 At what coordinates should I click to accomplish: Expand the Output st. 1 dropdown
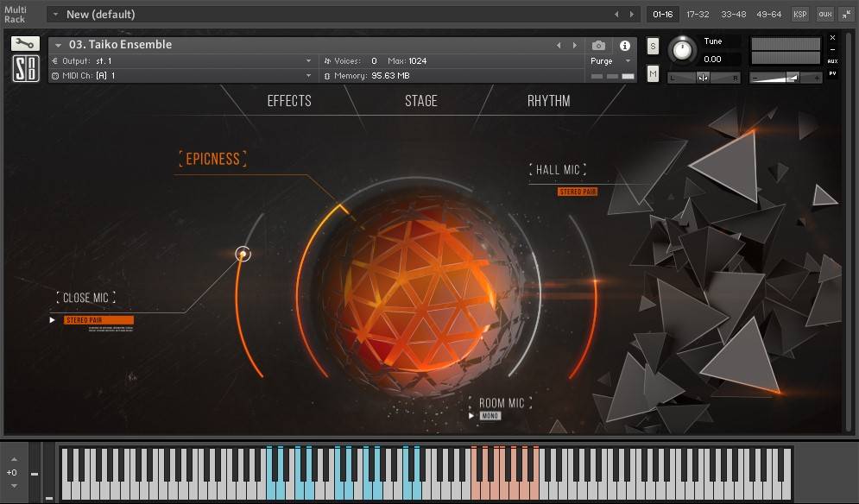(308, 61)
